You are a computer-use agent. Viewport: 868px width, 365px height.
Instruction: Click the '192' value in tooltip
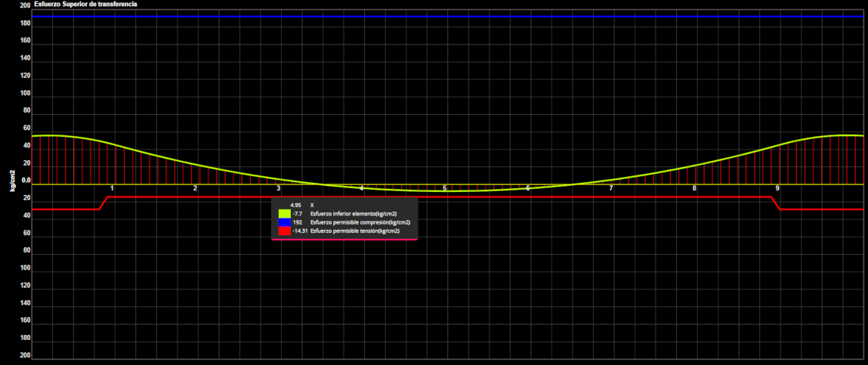[298, 222]
